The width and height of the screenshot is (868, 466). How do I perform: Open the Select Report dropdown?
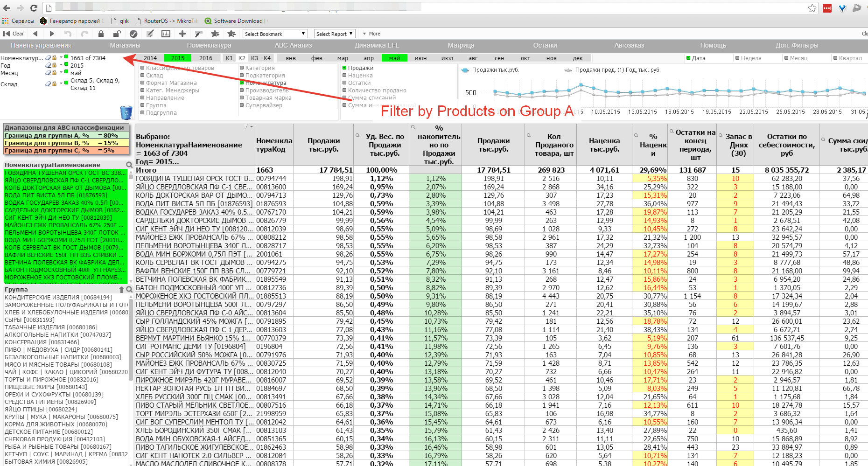(335, 34)
